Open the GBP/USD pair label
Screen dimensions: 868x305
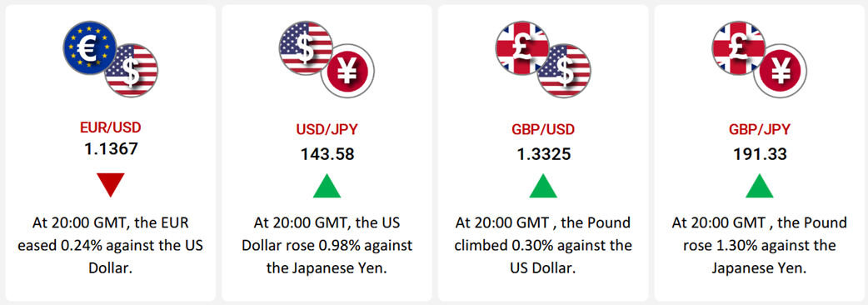(543, 130)
